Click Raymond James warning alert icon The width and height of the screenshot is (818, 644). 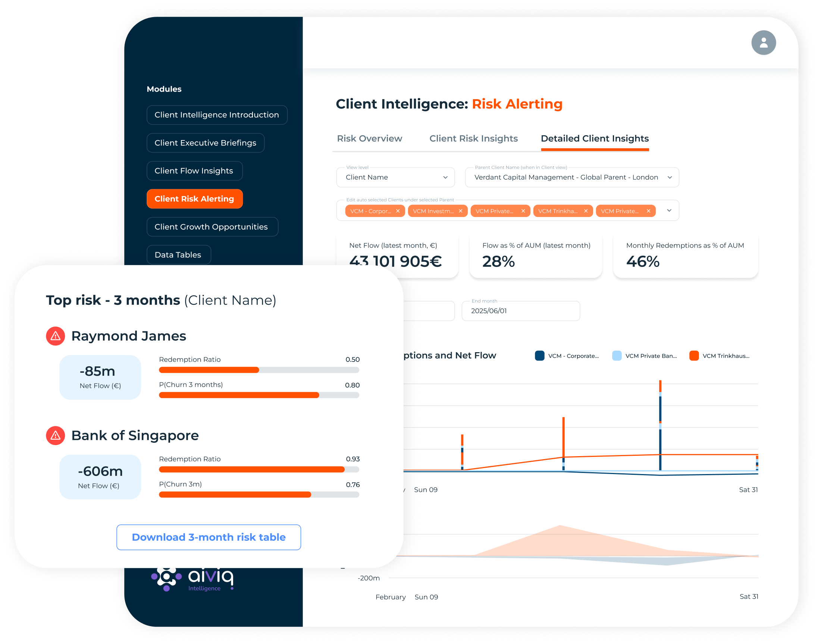click(x=56, y=336)
